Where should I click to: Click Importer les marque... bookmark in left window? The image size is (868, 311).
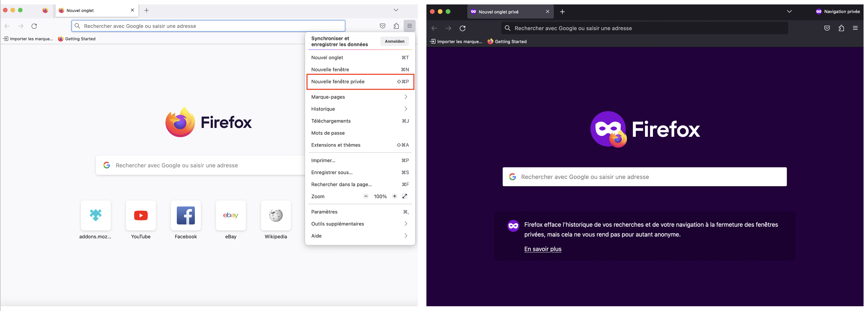[28, 39]
